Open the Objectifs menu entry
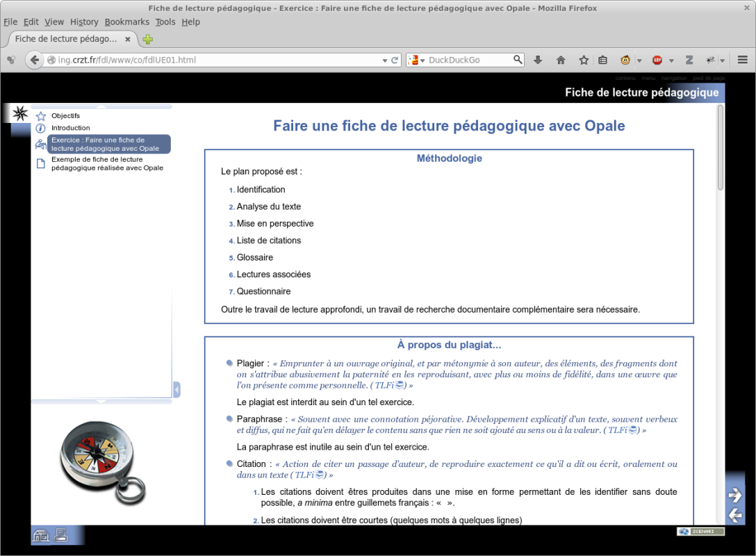Image resolution: width=756 pixels, height=556 pixels. click(65, 116)
